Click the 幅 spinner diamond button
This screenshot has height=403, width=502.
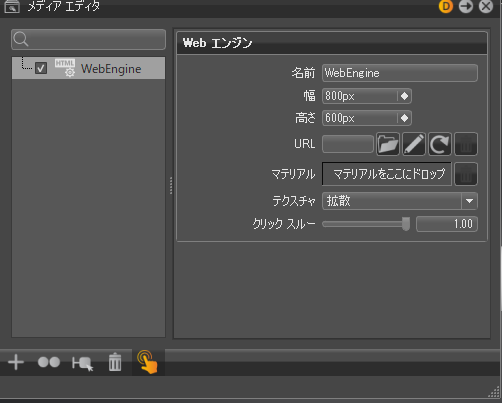tap(404, 96)
